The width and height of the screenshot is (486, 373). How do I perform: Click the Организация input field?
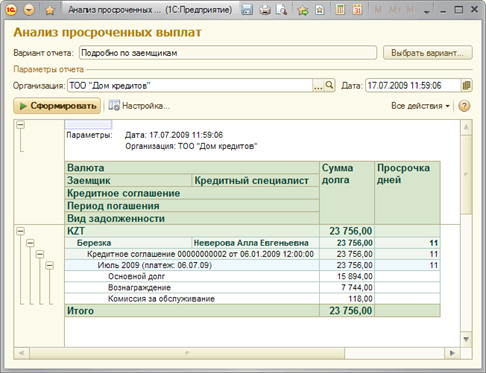[x=190, y=86]
